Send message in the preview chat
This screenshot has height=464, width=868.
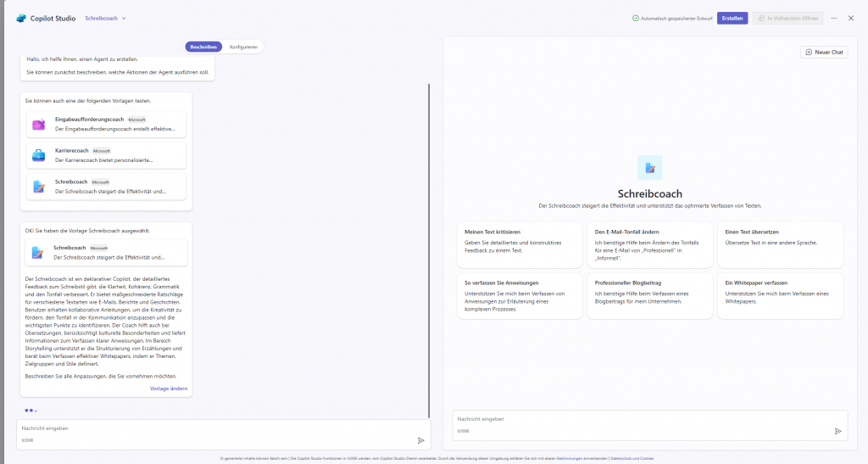tap(837, 431)
